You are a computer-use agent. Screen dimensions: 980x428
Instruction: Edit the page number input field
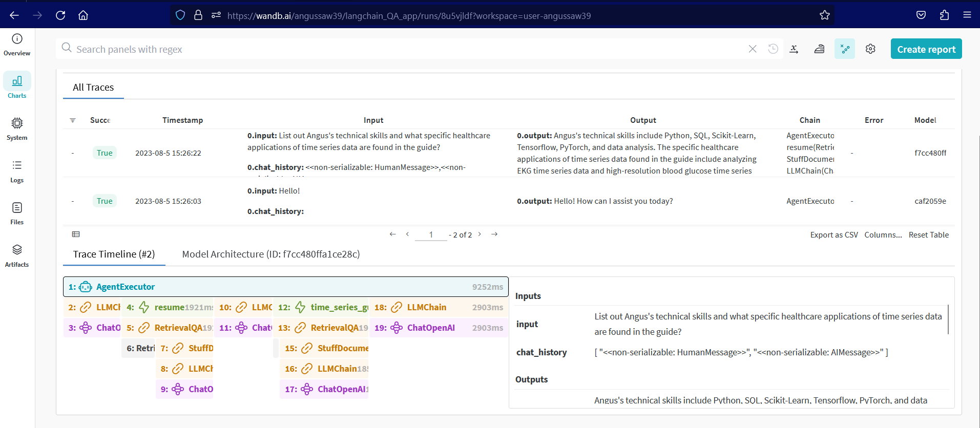[431, 234]
